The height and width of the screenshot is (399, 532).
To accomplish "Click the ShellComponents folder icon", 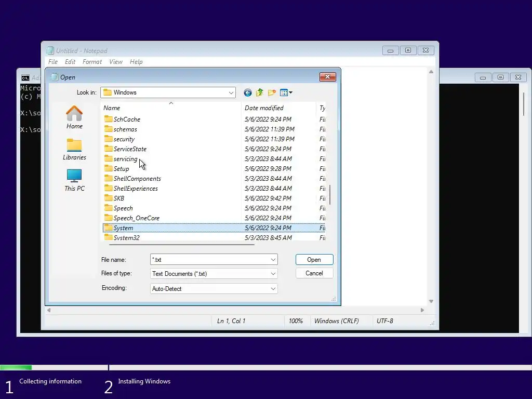I will [108, 178].
